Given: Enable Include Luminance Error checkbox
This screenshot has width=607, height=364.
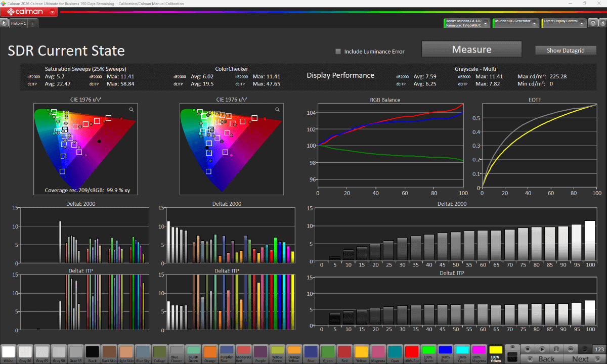Looking at the screenshot, I should (338, 51).
